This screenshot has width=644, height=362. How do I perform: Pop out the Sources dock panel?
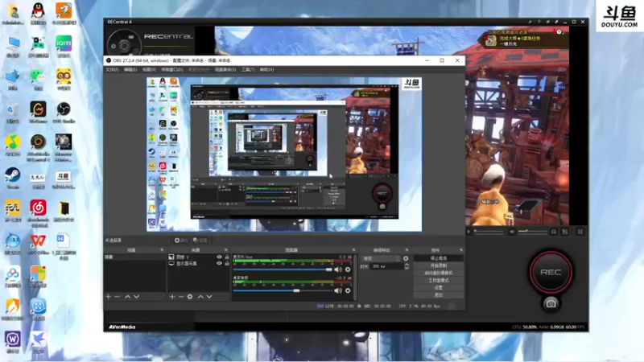click(226, 250)
